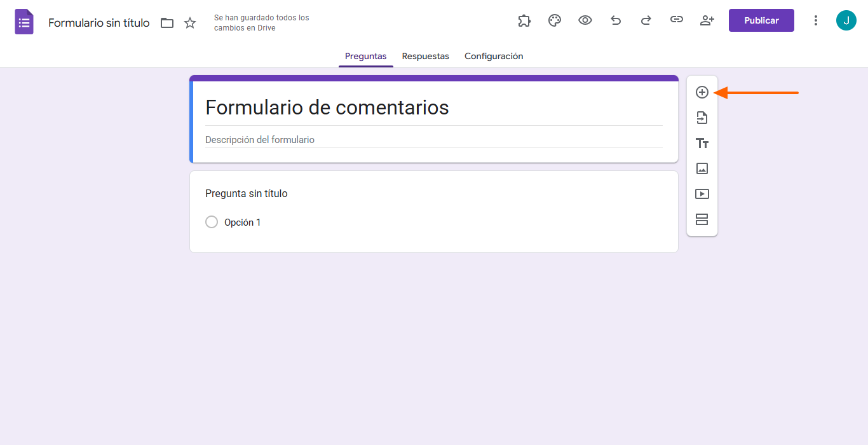The width and height of the screenshot is (868, 445).
Task: Rename the Formulario sin título document name
Action: (99, 23)
